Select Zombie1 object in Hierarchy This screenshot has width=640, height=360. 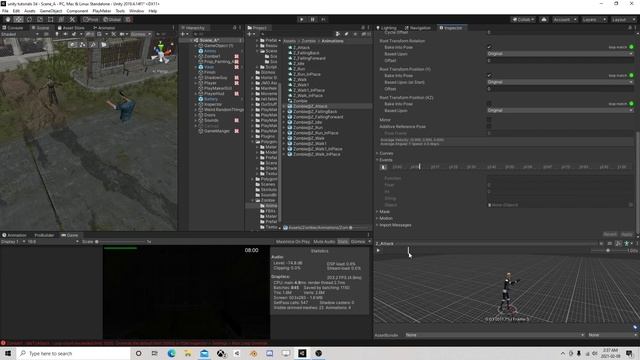[212, 56]
